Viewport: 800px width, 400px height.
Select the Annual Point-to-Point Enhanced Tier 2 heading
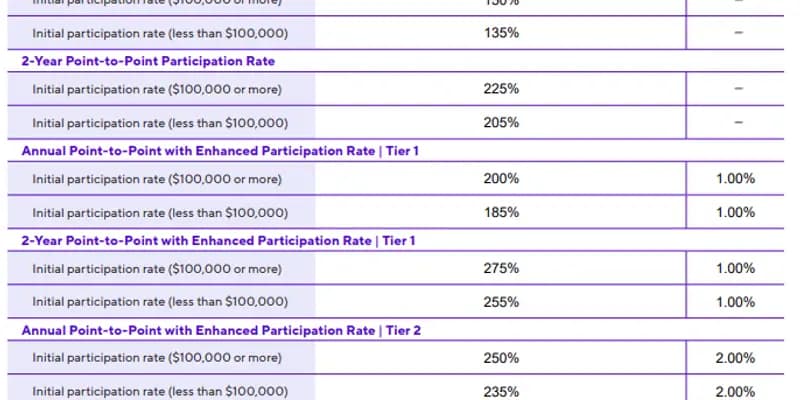pos(221,331)
